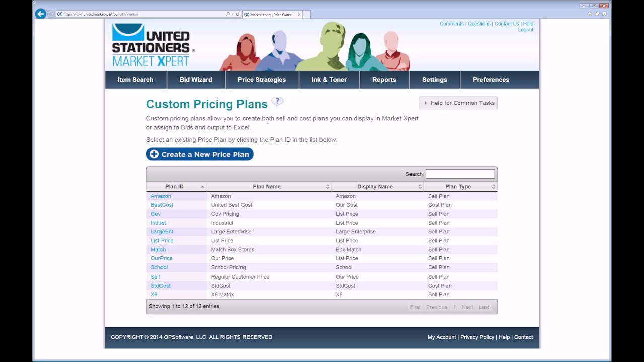The height and width of the screenshot is (362, 644).
Task: Close the Market Xpert browser tab
Action: 299,15
